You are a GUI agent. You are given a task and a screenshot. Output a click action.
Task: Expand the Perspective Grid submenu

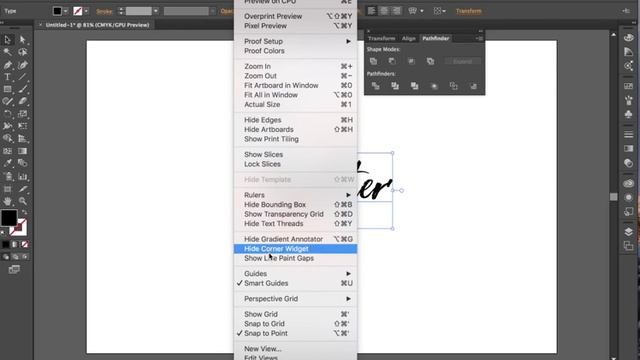pyautogui.click(x=296, y=299)
